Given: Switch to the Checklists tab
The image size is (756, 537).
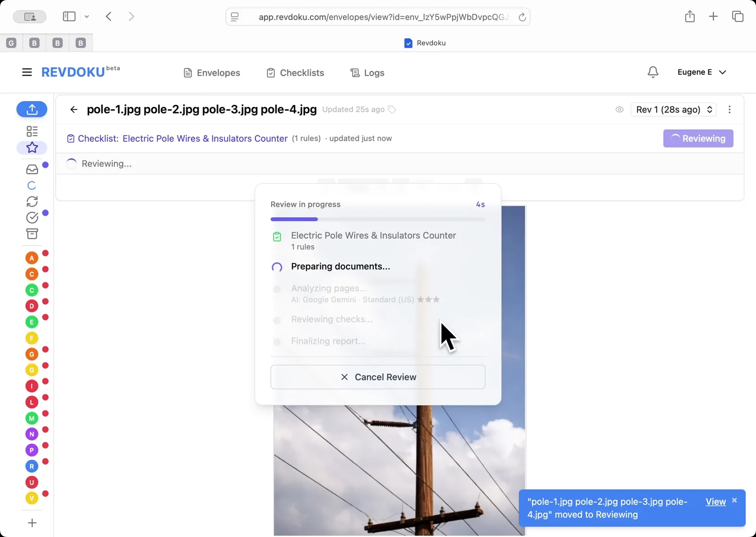Looking at the screenshot, I should (x=295, y=72).
